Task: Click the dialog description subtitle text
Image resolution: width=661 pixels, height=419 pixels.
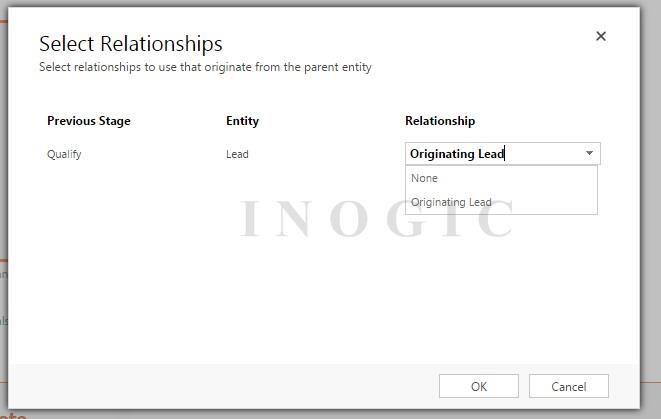Action: (x=205, y=68)
